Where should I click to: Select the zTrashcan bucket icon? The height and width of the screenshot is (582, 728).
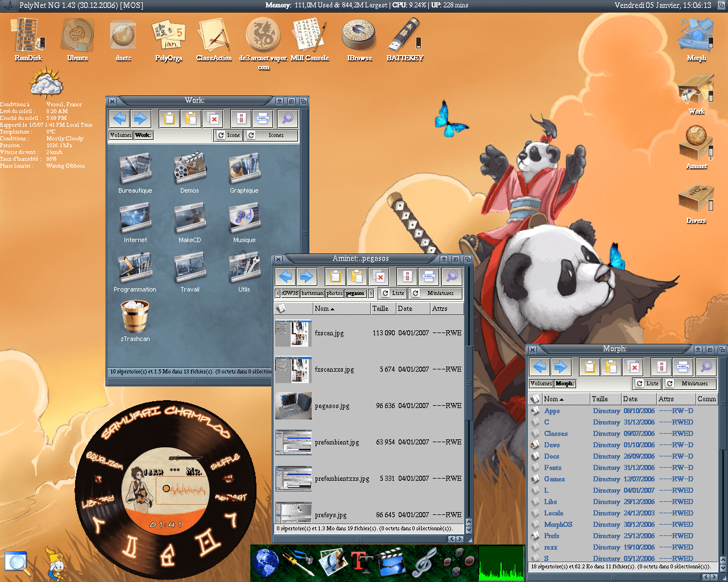click(135, 317)
